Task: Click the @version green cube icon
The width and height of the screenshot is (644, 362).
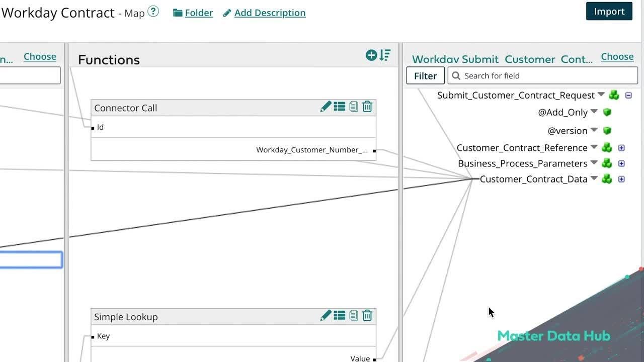Action: pyautogui.click(x=607, y=130)
